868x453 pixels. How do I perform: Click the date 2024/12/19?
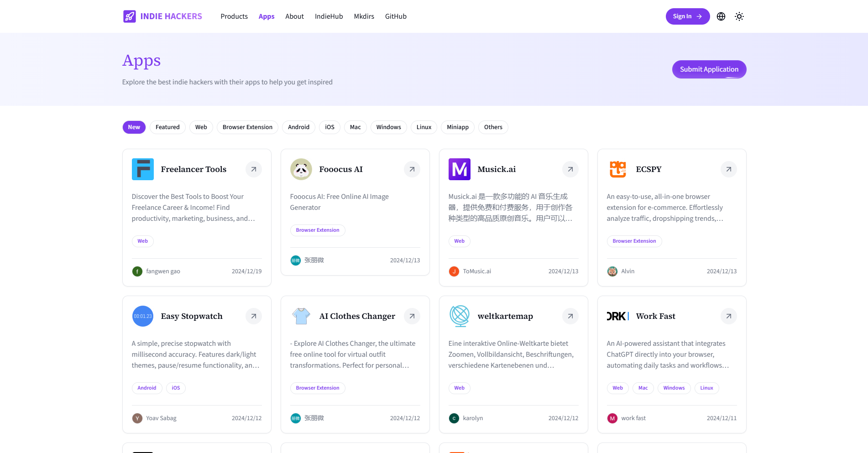(x=246, y=271)
